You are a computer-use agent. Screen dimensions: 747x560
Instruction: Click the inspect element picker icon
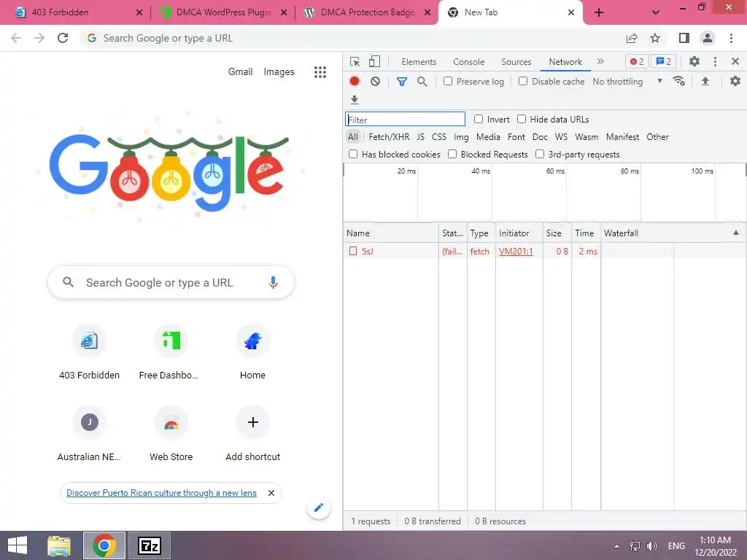(x=355, y=62)
